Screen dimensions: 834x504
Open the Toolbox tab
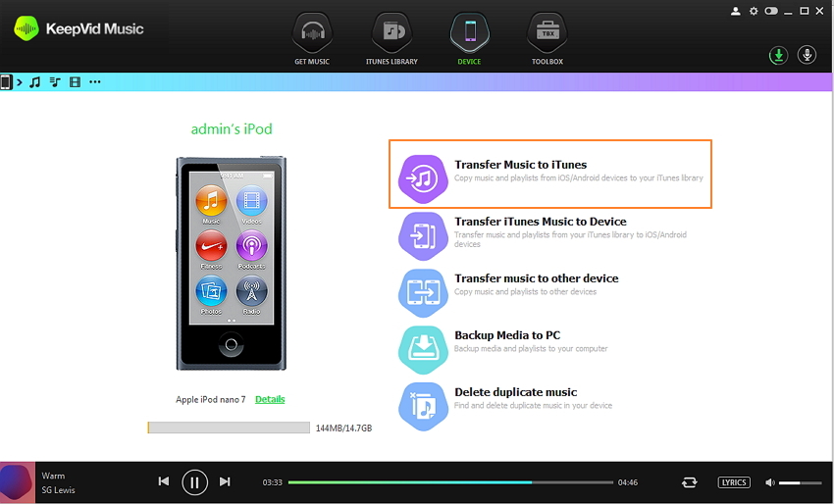[547, 37]
